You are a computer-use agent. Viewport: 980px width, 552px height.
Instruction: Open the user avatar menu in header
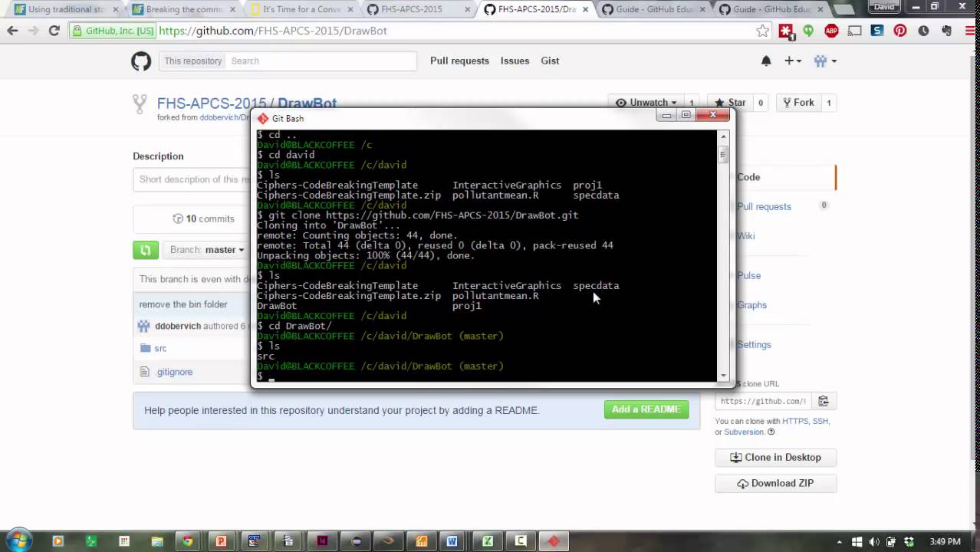click(x=825, y=61)
